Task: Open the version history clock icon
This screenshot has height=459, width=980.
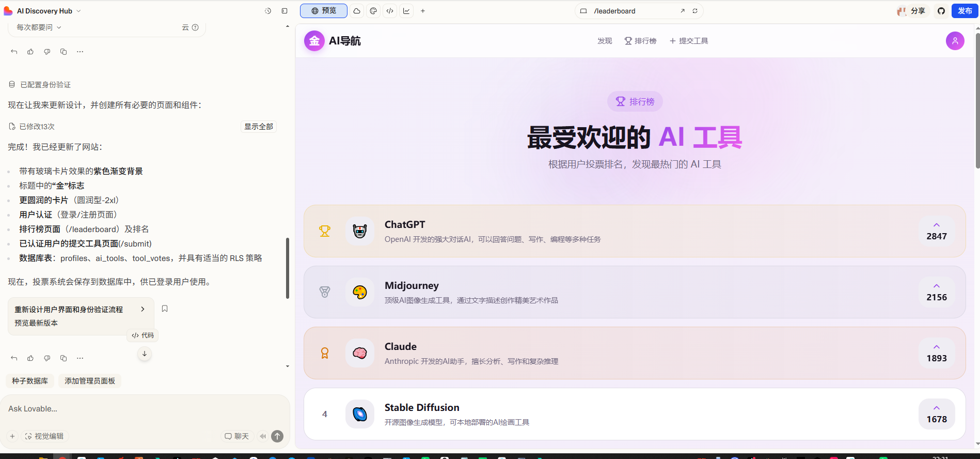Action: point(268,11)
